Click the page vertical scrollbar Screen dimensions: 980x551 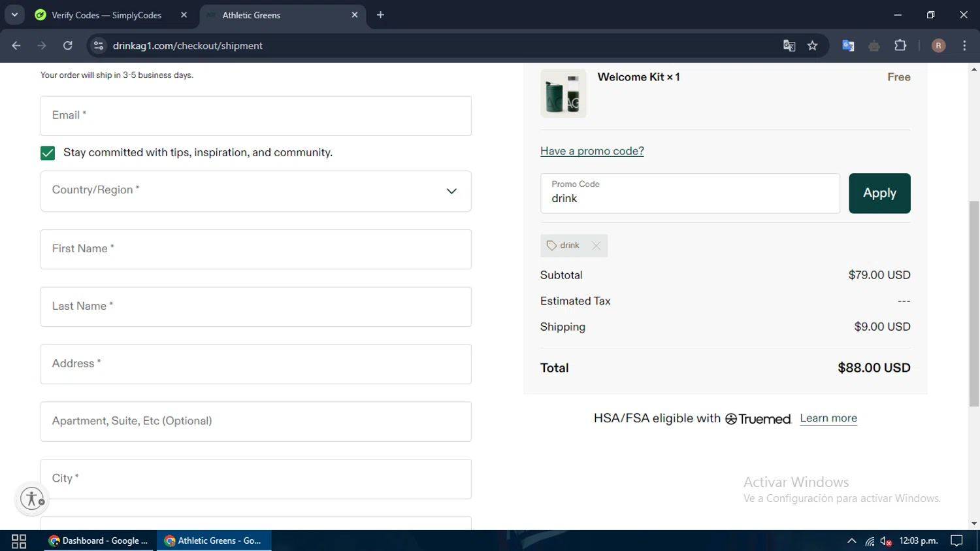coord(974,304)
